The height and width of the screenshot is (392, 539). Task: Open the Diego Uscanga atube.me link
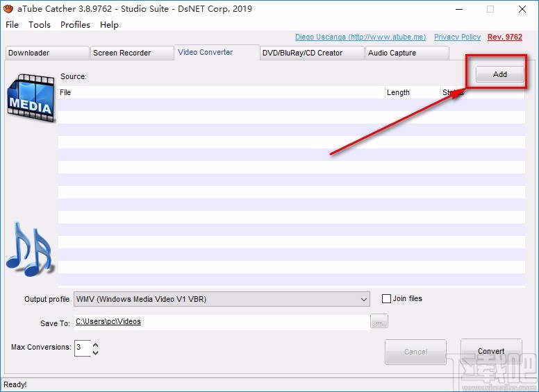click(x=360, y=37)
